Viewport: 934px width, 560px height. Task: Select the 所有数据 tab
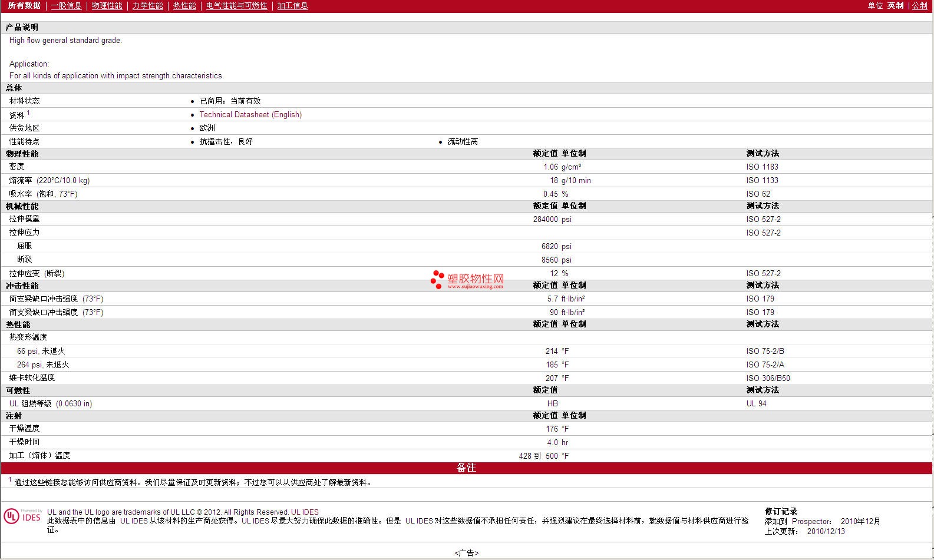tap(24, 5)
